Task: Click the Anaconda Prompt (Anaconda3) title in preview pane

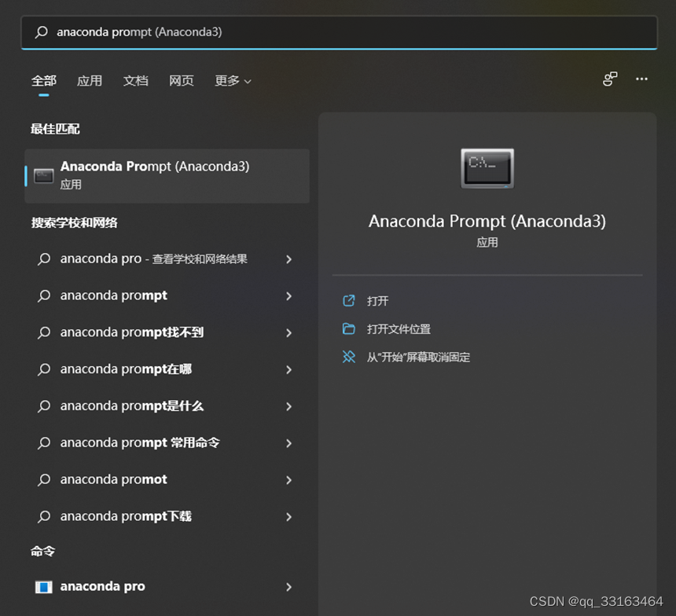Action: tap(487, 221)
